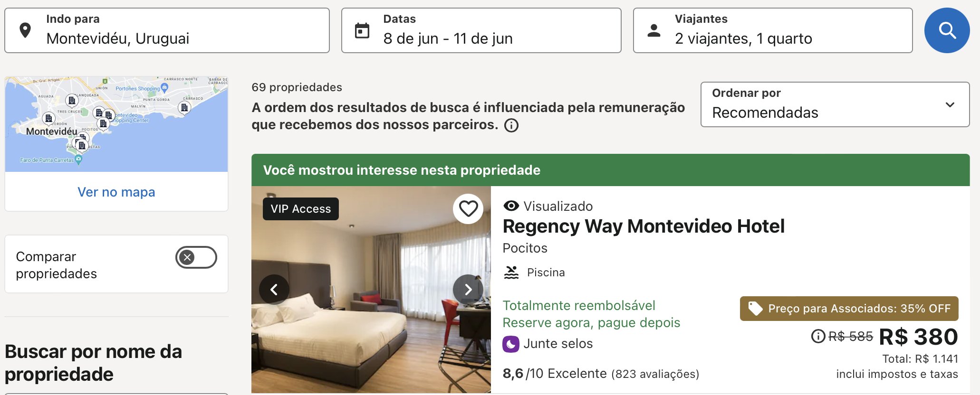Click the Preço para Associados 35% OFF badge
Image resolution: width=980 pixels, height=395 pixels.
click(849, 309)
